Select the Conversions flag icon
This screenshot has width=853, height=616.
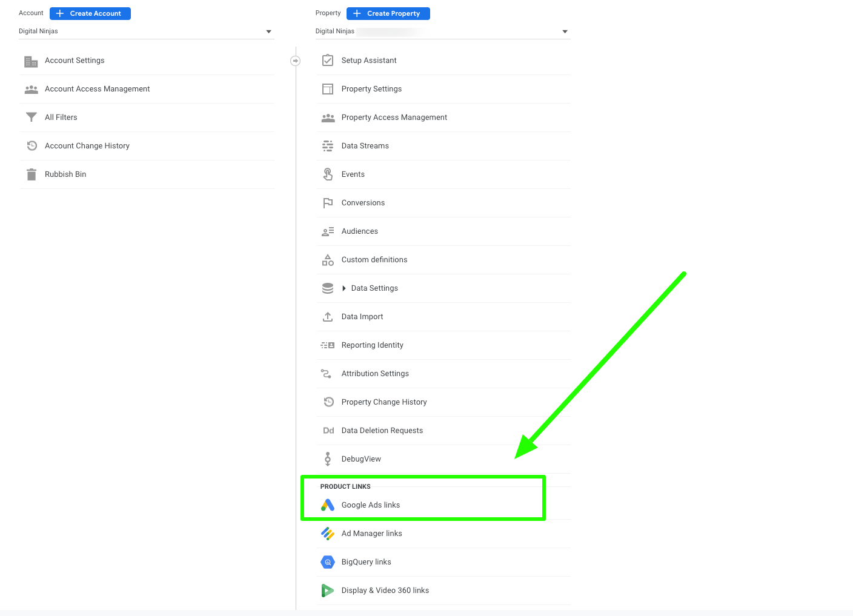(x=328, y=202)
